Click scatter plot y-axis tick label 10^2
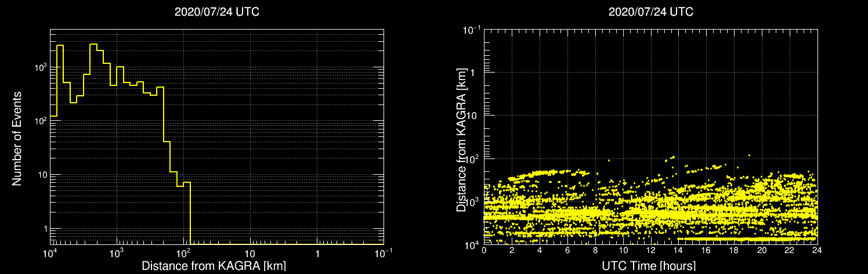The height and width of the screenshot is (274, 868). (473, 158)
